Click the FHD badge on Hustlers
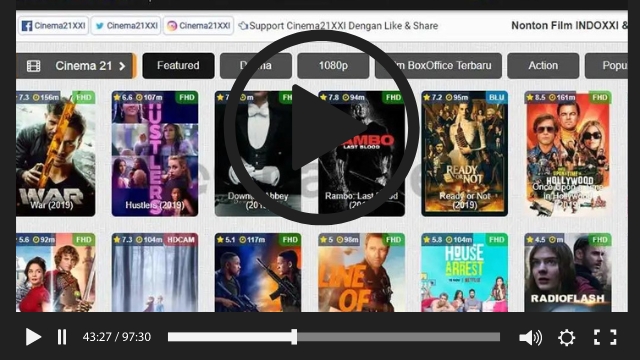640x360 pixels. click(187, 98)
